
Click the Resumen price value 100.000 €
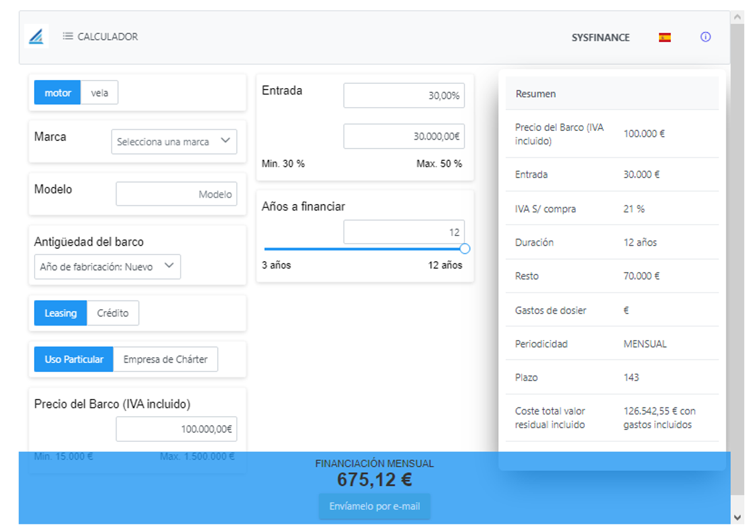point(644,133)
